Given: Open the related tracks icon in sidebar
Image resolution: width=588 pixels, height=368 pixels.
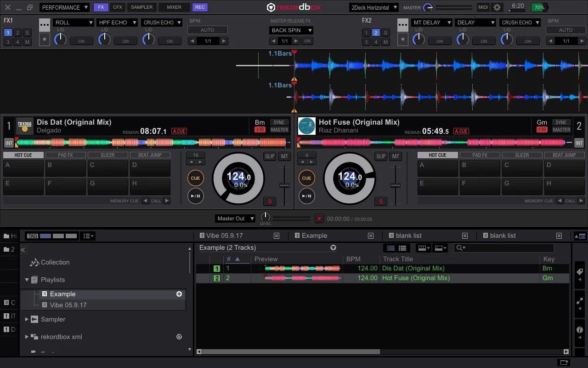Looking at the screenshot, I should 580,301.
